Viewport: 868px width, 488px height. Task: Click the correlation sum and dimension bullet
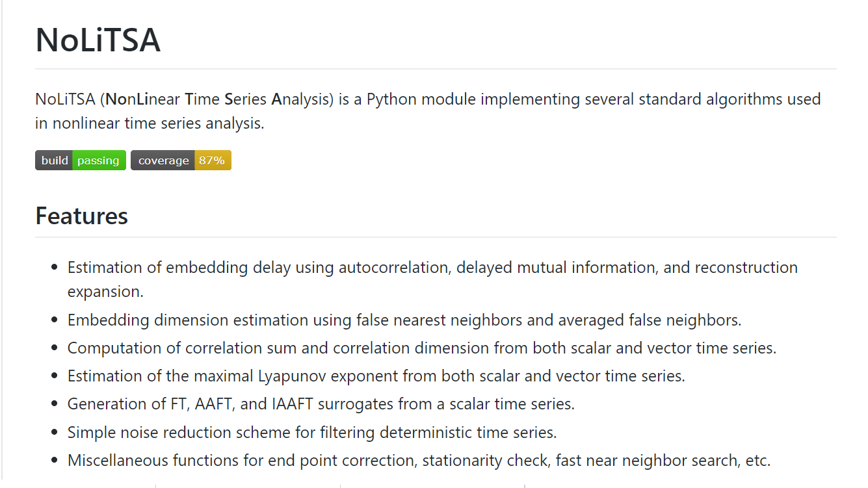pyautogui.click(x=422, y=348)
